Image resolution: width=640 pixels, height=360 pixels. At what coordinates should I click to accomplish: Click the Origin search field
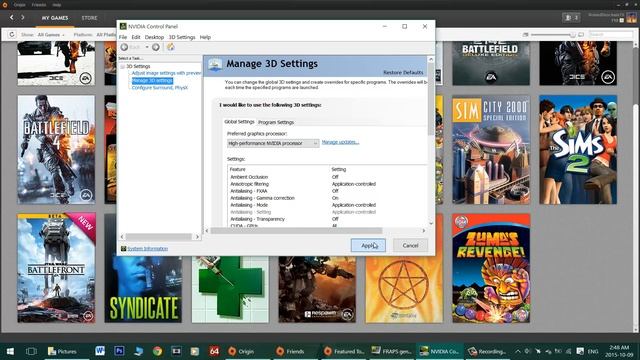click(611, 35)
